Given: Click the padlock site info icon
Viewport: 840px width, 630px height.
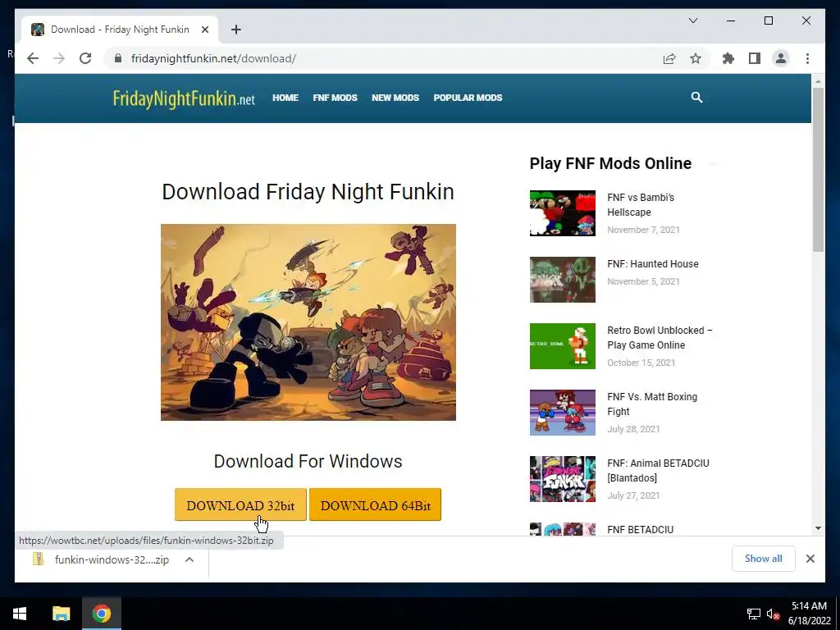Looking at the screenshot, I should click(x=118, y=58).
